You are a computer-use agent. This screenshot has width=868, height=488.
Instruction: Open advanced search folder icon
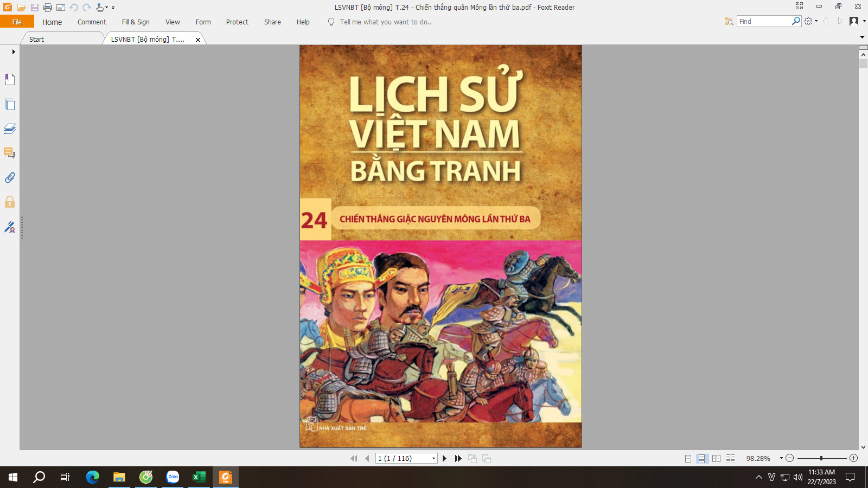pos(729,21)
